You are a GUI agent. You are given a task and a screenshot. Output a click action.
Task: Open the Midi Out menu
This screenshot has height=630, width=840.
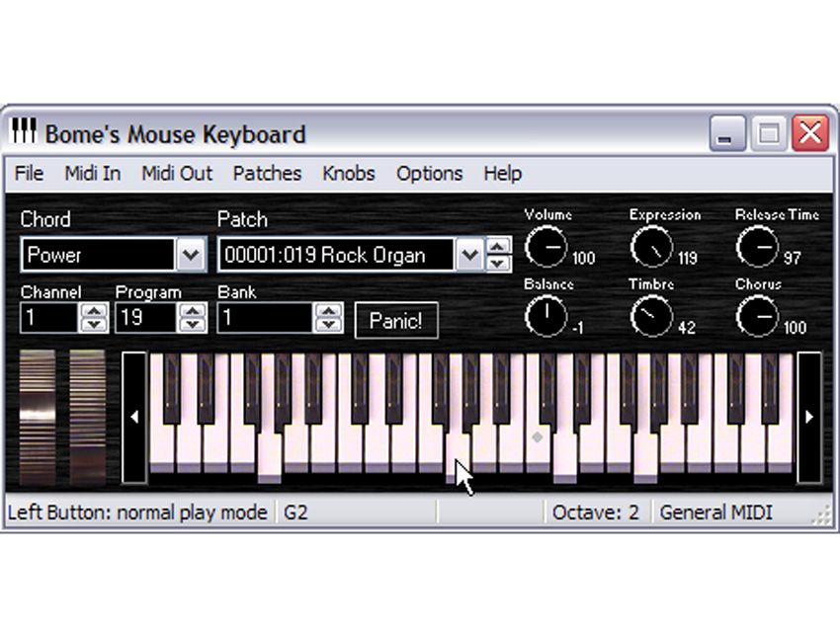(x=176, y=174)
